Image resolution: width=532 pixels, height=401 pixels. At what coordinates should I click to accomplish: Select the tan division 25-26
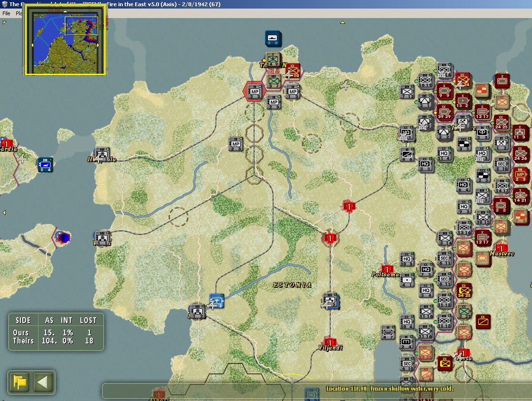click(464, 333)
